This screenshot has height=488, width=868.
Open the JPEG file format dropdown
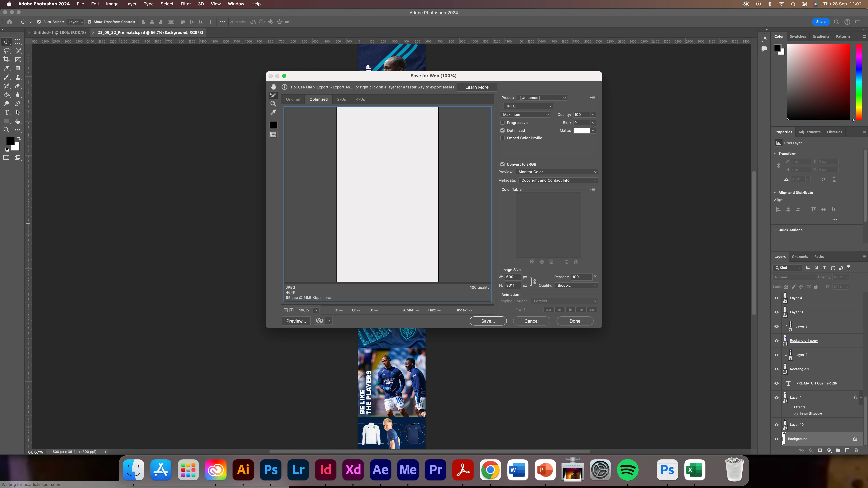(528, 106)
